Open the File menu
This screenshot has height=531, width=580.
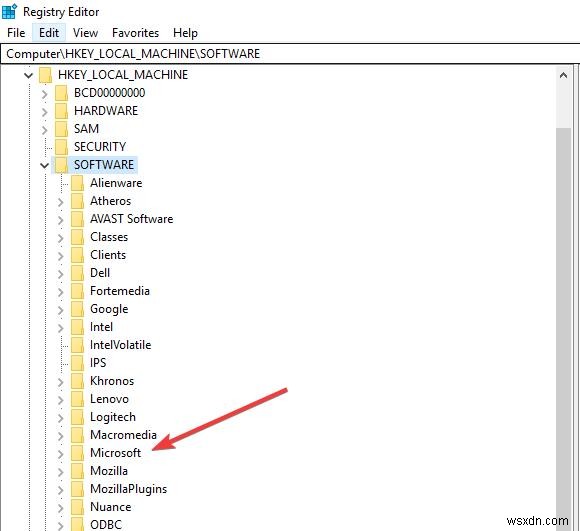point(16,33)
